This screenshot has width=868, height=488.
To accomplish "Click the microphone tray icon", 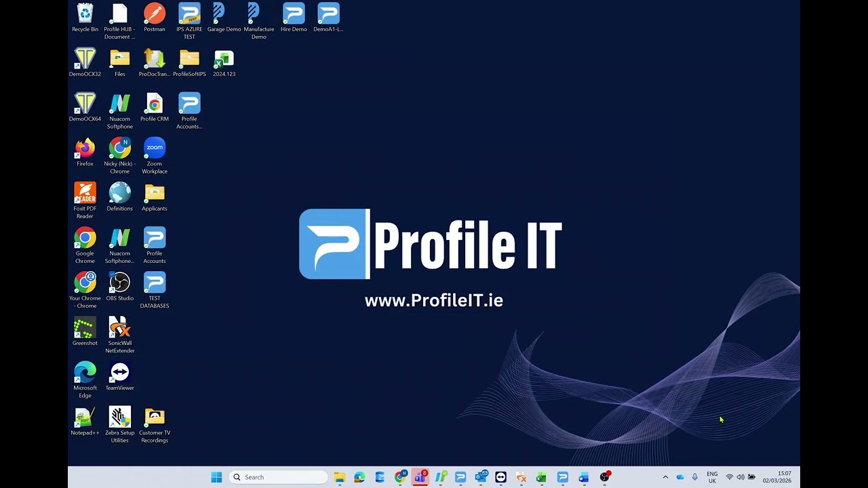I will 694,477.
